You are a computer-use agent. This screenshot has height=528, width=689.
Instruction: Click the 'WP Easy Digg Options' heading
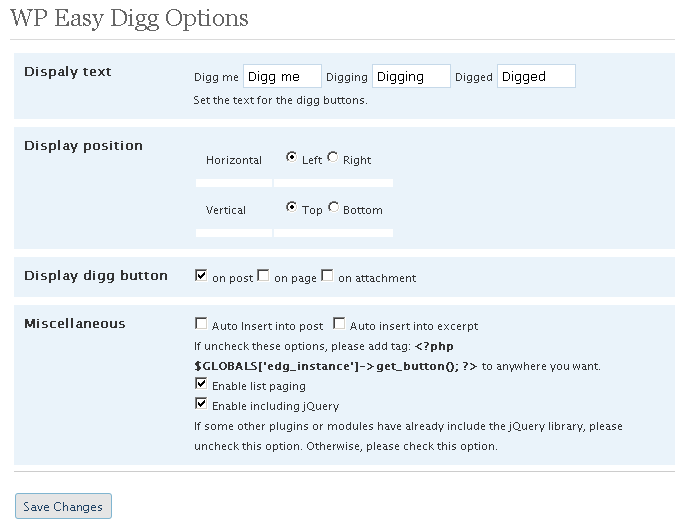129,18
